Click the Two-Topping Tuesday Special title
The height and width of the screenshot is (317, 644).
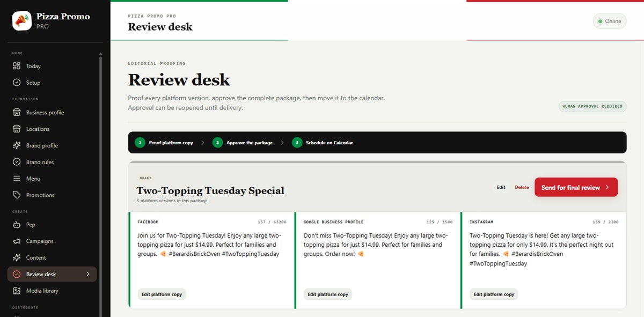pos(210,190)
